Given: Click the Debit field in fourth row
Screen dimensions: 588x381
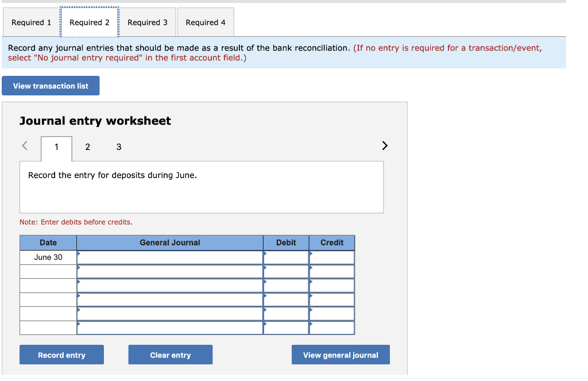Looking at the screenshot, I should (286, 299).
